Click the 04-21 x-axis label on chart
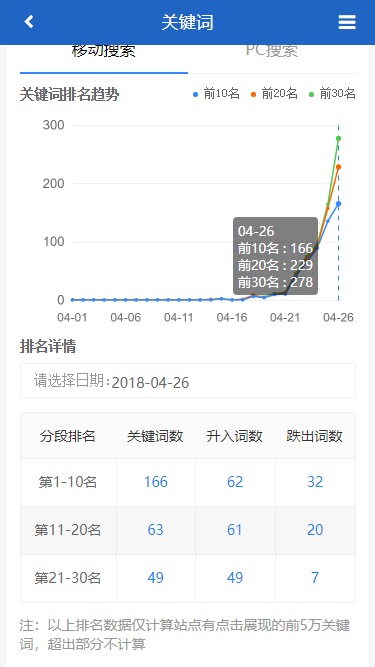375x667 pixels. point(285,318)
